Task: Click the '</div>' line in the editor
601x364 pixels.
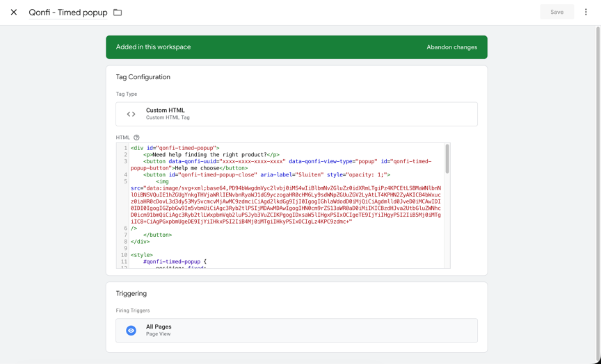Action: (140, 242)
